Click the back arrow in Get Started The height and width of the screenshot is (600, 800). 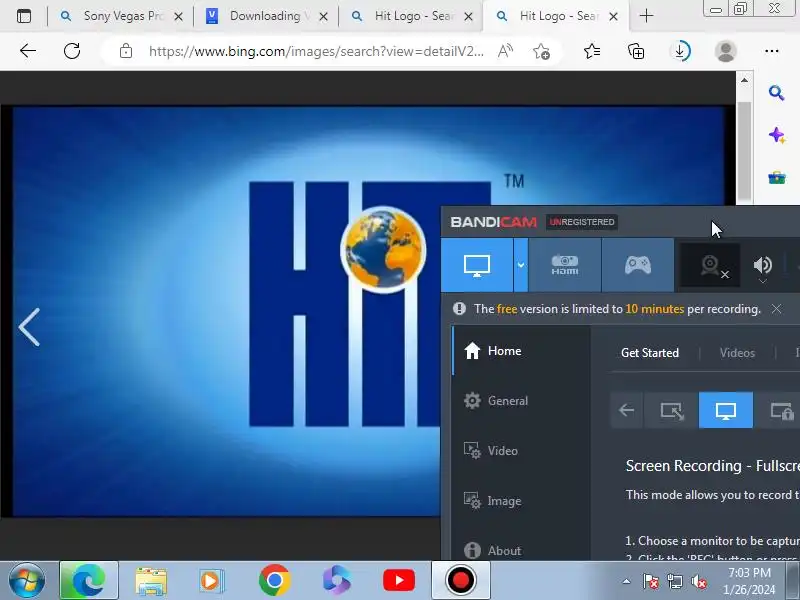click(627, 410)
